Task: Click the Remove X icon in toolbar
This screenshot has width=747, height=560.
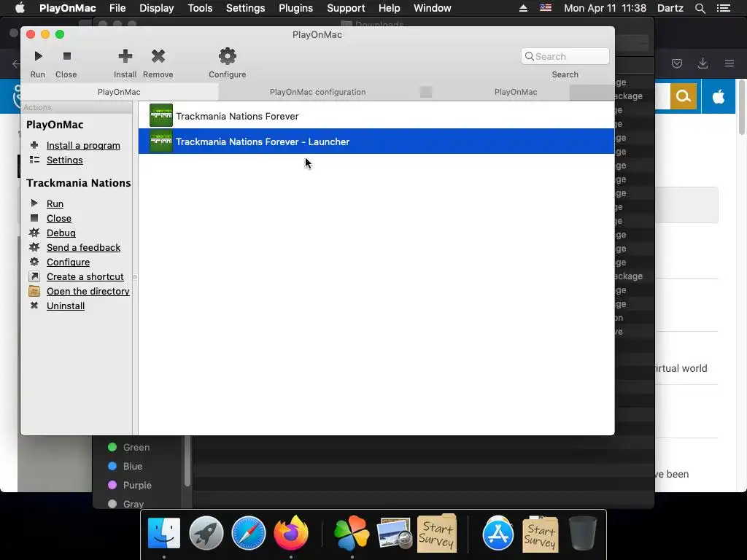Action: point(158,56)
